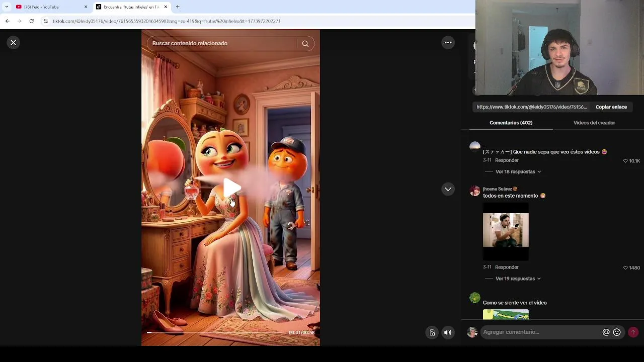The height and width of the screenshot is (362, 644).
Task: Go to next video with down chevron
Action: point(448,189)
